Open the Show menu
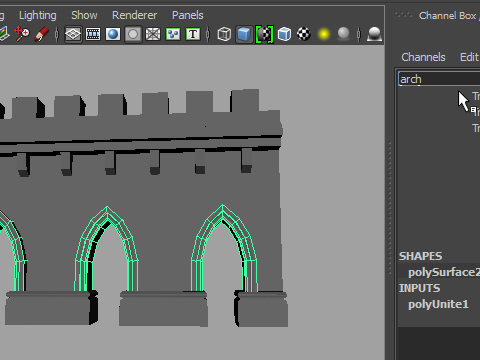 (84, 15)
